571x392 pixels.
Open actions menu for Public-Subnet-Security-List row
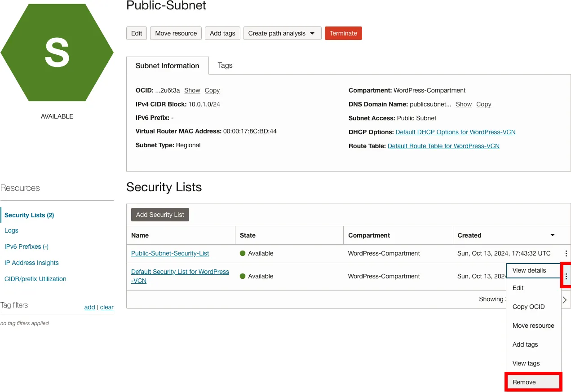(566, 254)
